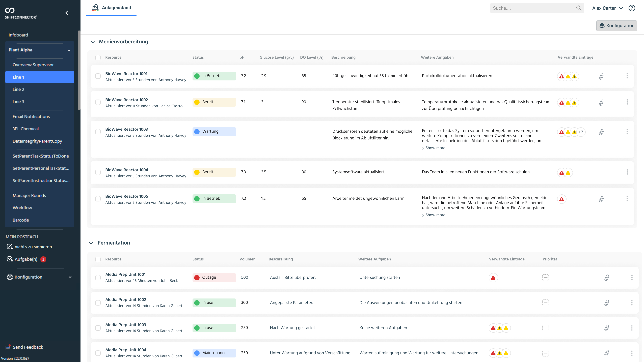Open Send Feedback
Viewport: 644px width, 362px height.
[24, 347]
